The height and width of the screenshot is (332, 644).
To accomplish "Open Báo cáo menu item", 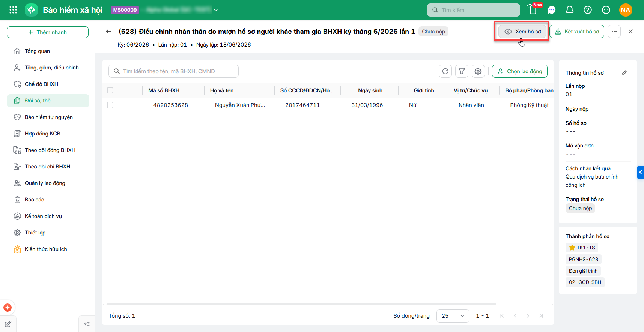I will point(48,200).
